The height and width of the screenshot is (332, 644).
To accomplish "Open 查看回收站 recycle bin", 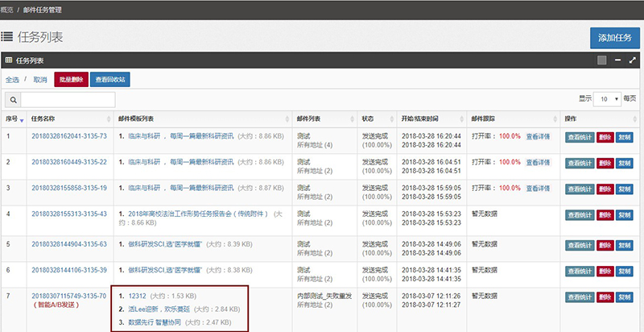I will coord(111,80).
